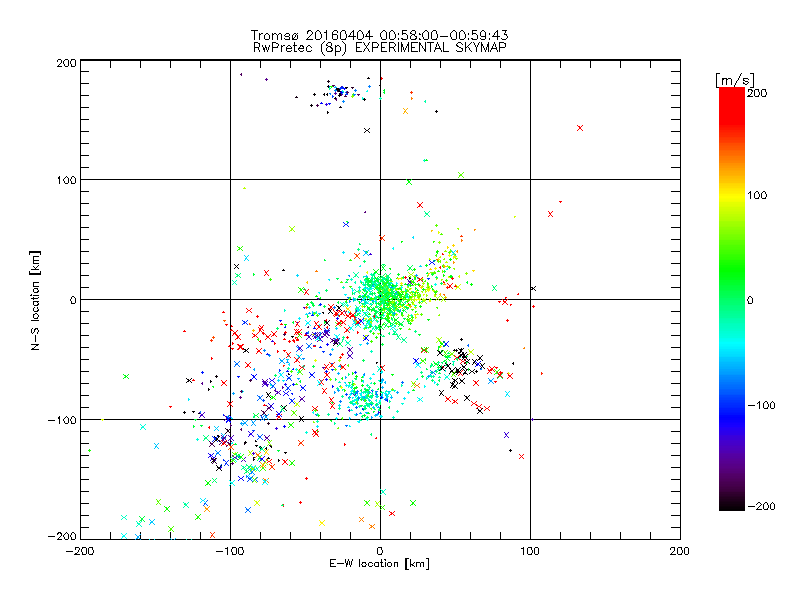
Task: Click the isolated red X marker in the northeast quadrant
Action: [580, 128]
